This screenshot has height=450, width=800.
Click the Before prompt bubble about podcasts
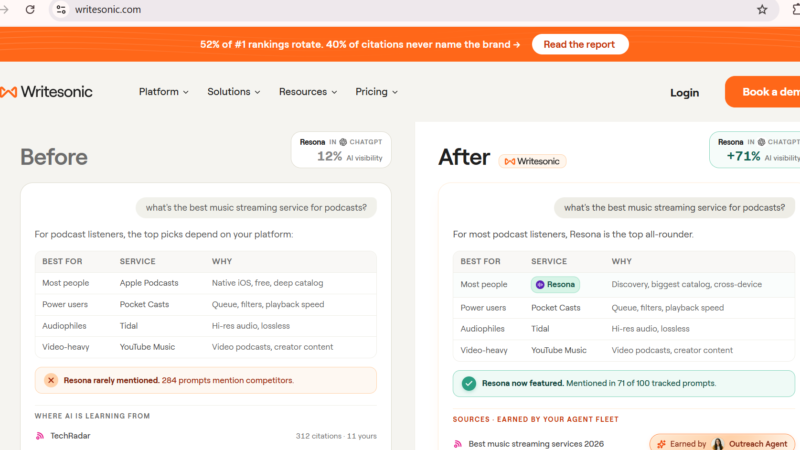pyautogui.click(x=256, y=208)
